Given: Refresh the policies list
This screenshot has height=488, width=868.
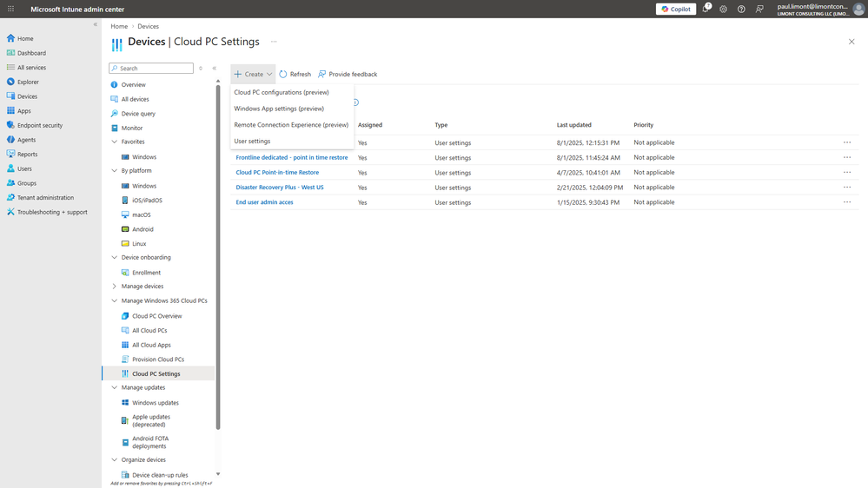Looking at the screenshot, I should click(x=295, y=74).
